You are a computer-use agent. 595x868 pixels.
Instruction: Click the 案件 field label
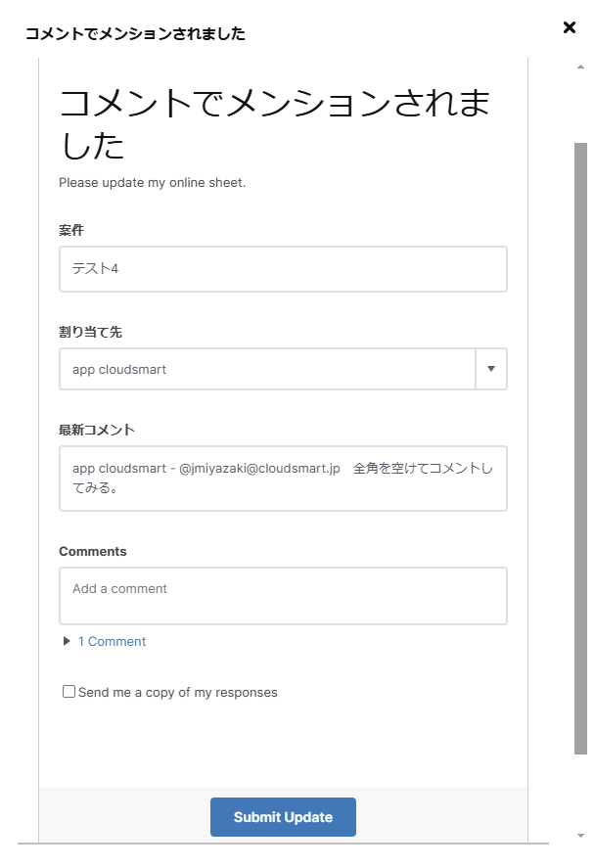point(69,230)
